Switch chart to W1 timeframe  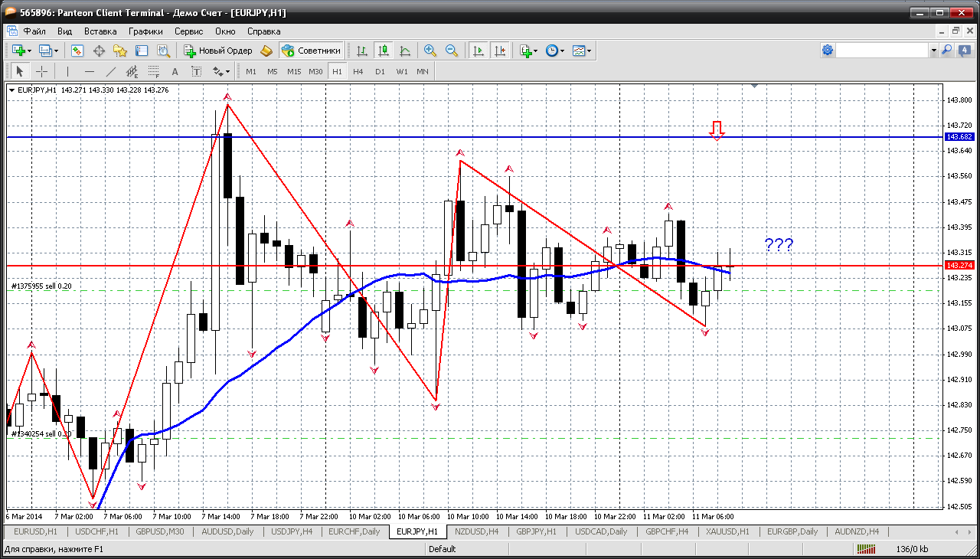point(402,71)
